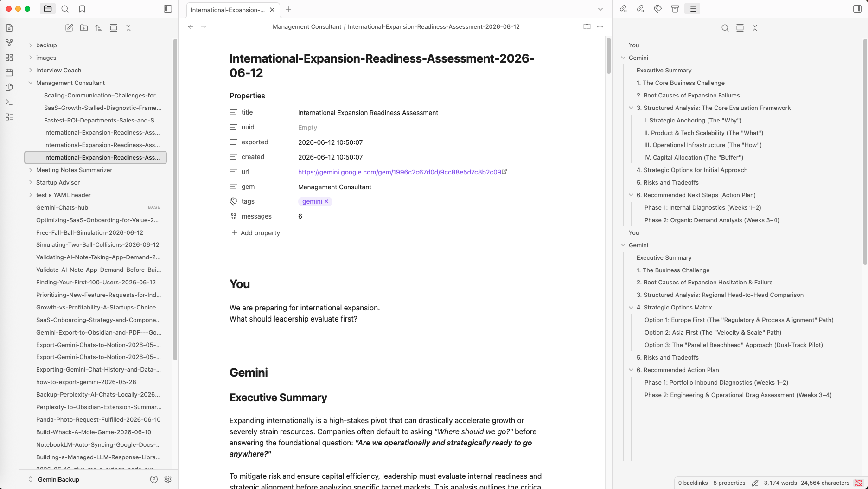The height and width of the screenshot is (489, 868).
Task: Toggle reading view book icon
Action: [x=587, y=27]
